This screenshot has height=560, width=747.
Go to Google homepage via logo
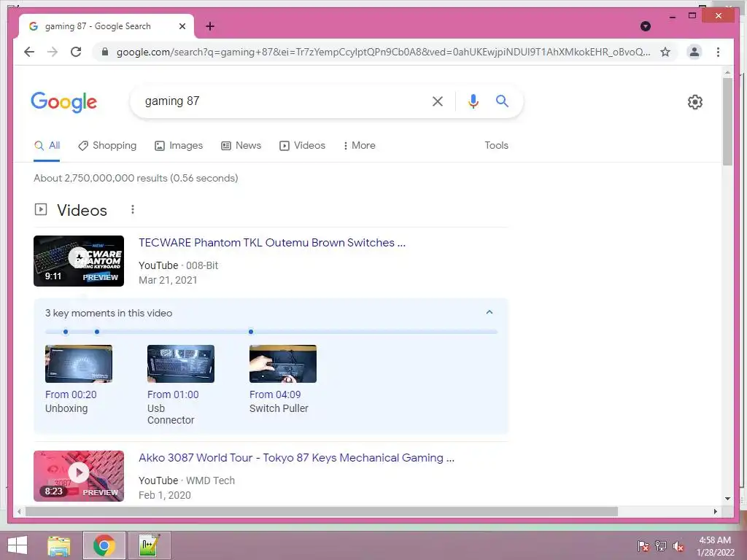64,102
